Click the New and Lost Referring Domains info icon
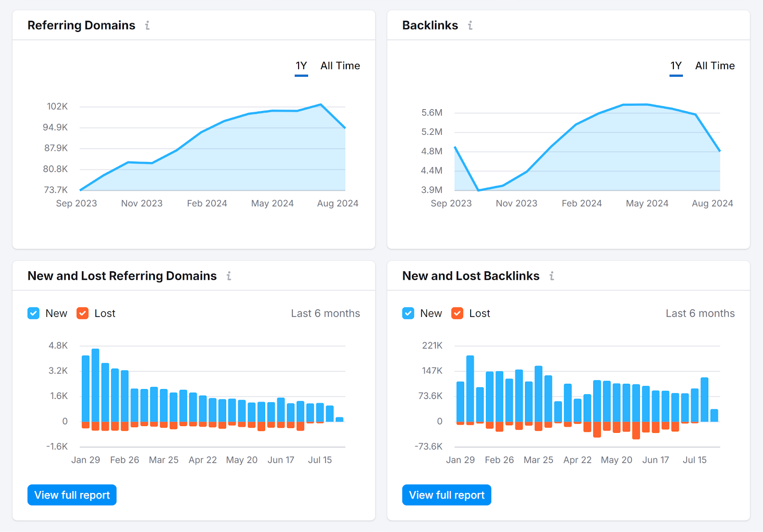The image size is (763, 532). [230, 276]
